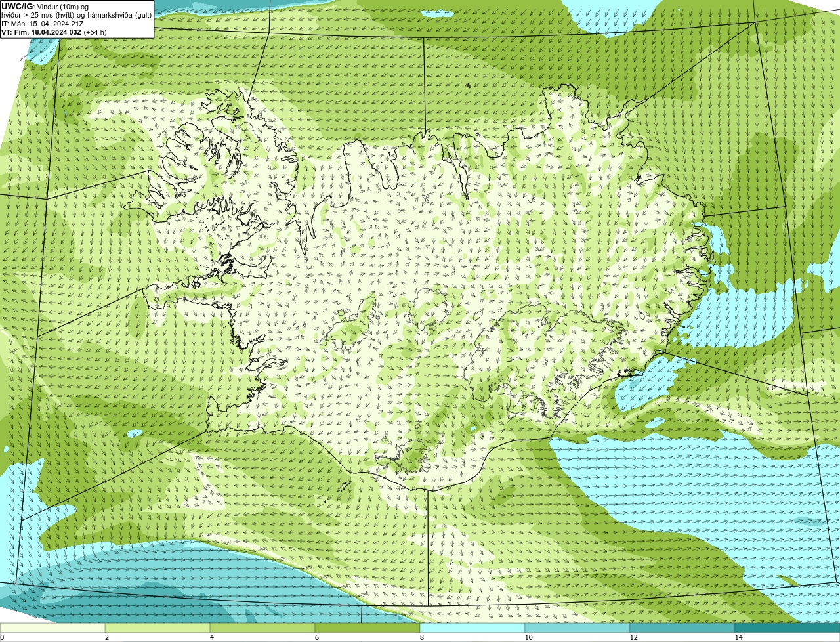Click the "6" tick label on the scale

(316, 637)
